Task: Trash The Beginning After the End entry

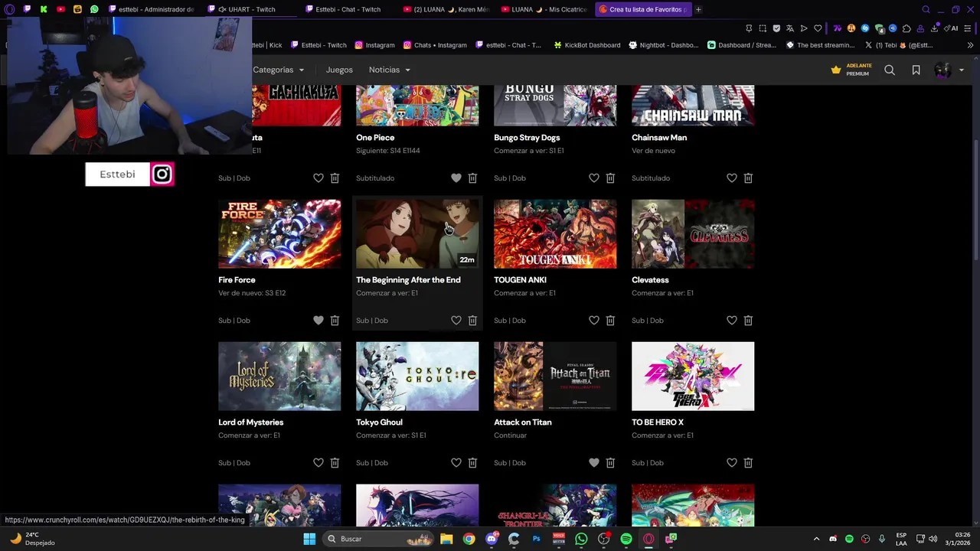Action: [x=472, y=321]
